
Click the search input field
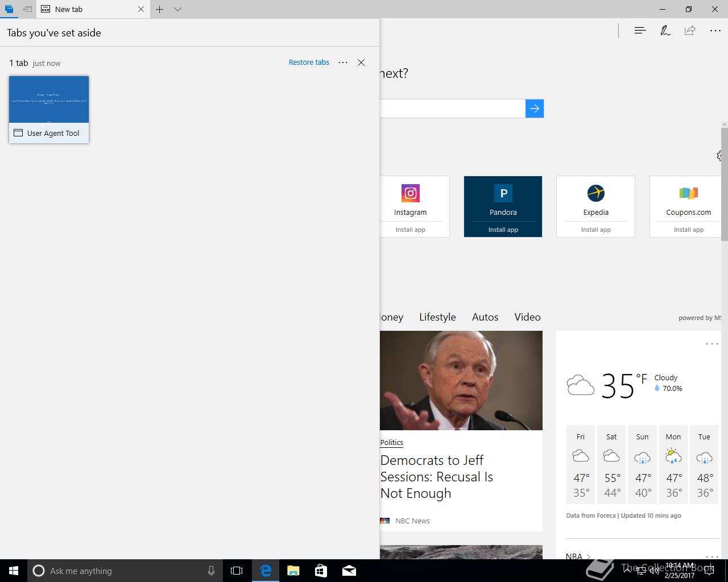pos(452,109)
